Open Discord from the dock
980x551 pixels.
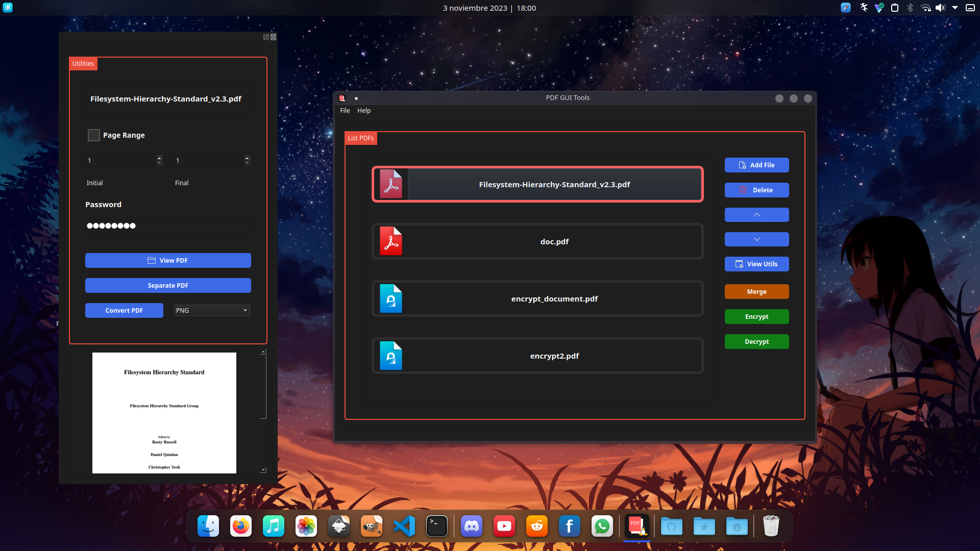pos(472,526)
